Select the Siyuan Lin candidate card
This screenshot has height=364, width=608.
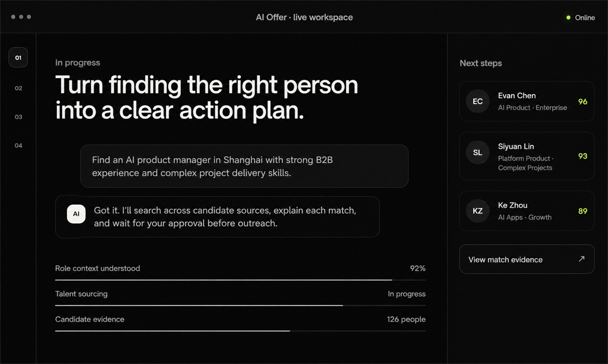(x=526, y=156)
